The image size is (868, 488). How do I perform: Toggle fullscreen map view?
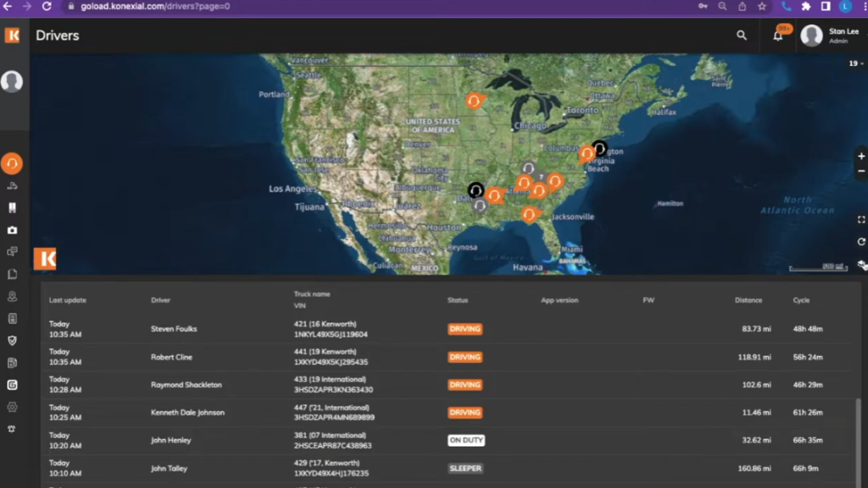coord(861,220)
